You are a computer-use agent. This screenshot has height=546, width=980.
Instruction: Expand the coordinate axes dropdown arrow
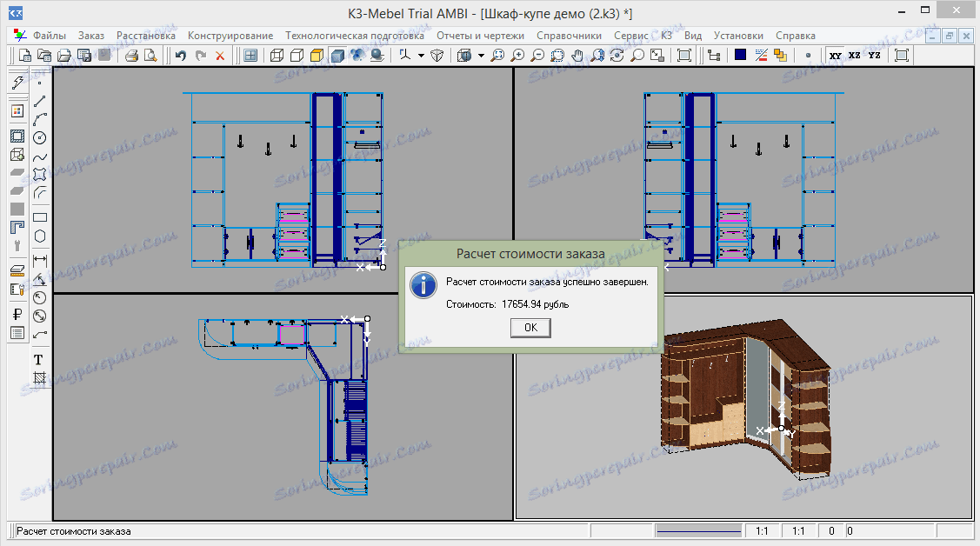[x=421, y=56]
